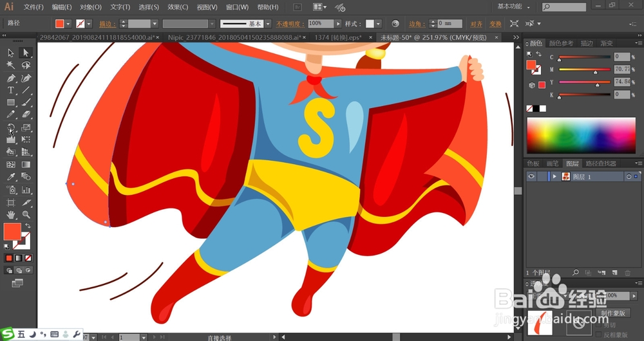Image resolution: width=644 pixels, height=341 pixels.
Task: Open 窗口(W) menu
Action: coord(238,7)
